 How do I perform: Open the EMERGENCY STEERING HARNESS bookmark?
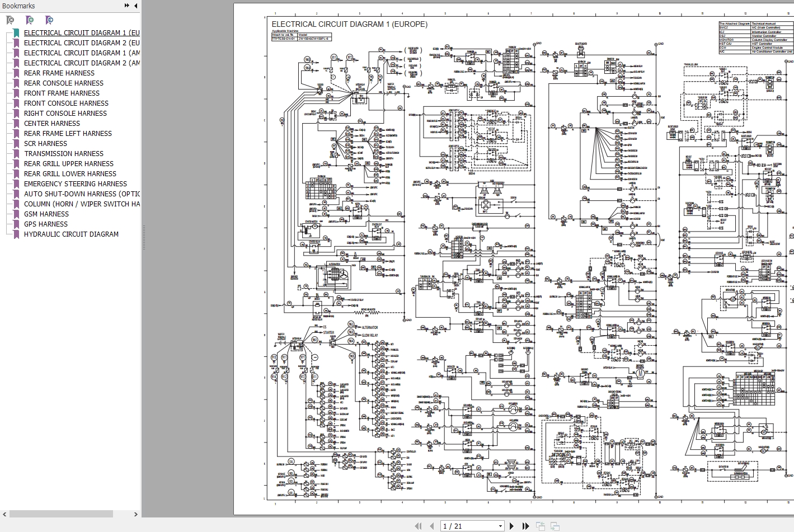tap(76, 184)
